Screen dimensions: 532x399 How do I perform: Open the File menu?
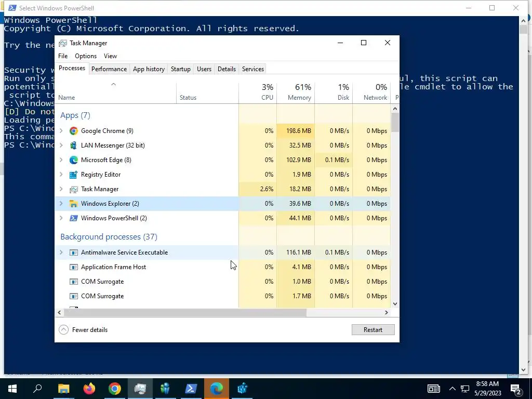[x=63, y=56]
